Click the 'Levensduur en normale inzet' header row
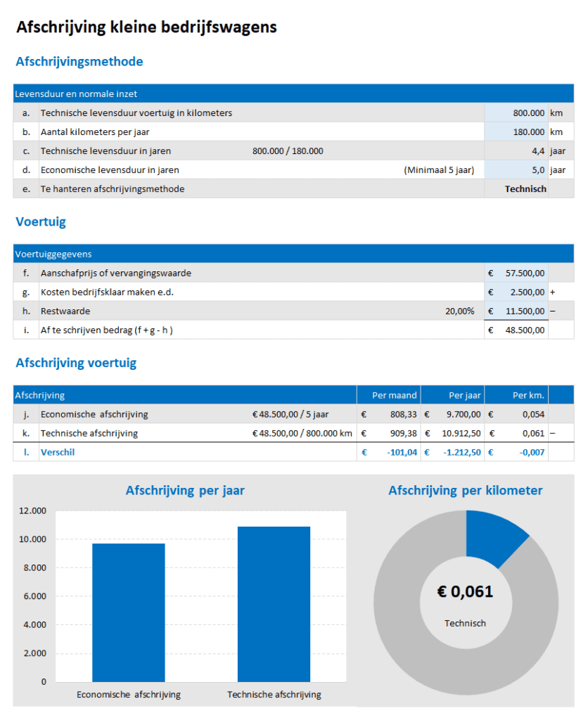The image size is (588, 720). point(293,94)
